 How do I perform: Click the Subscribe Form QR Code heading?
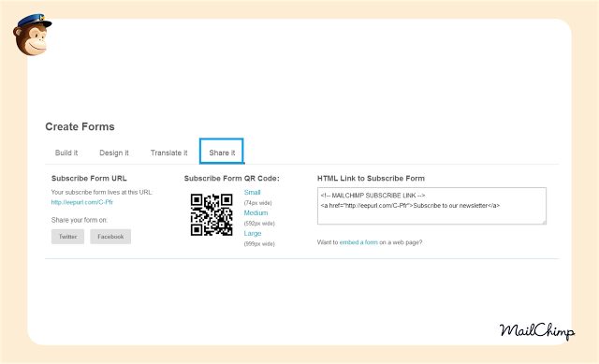(x=231, y=179)
